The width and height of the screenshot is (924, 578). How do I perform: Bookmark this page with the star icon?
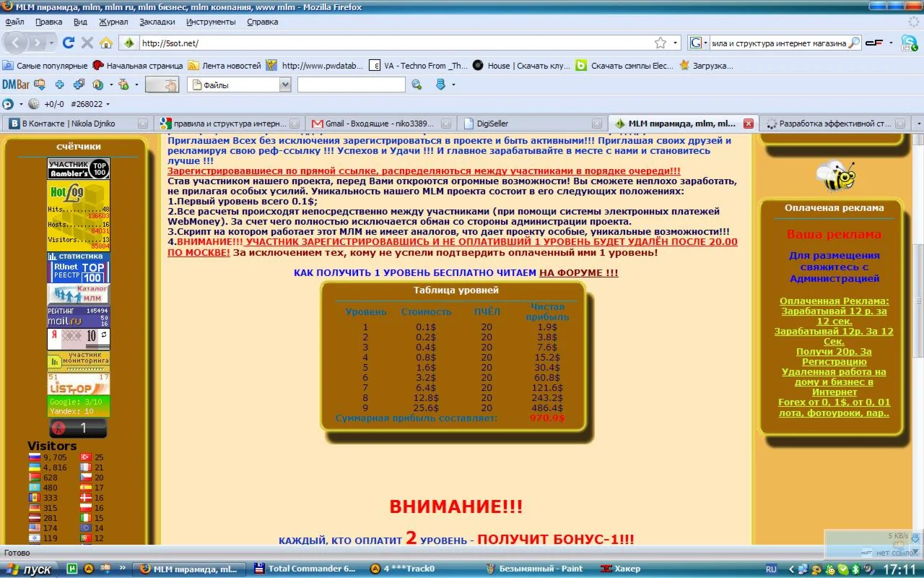click(661, 43)
